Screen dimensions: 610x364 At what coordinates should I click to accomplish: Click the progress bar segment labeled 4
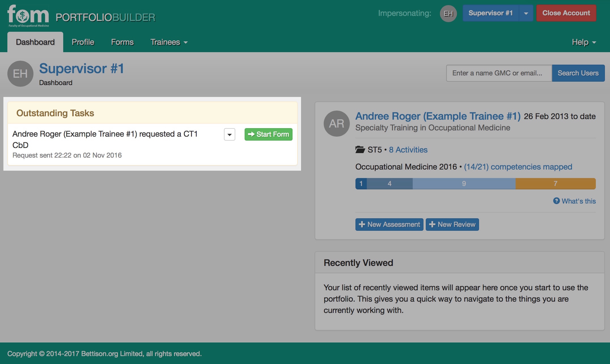pyautogui.click(x=390, y=184)
